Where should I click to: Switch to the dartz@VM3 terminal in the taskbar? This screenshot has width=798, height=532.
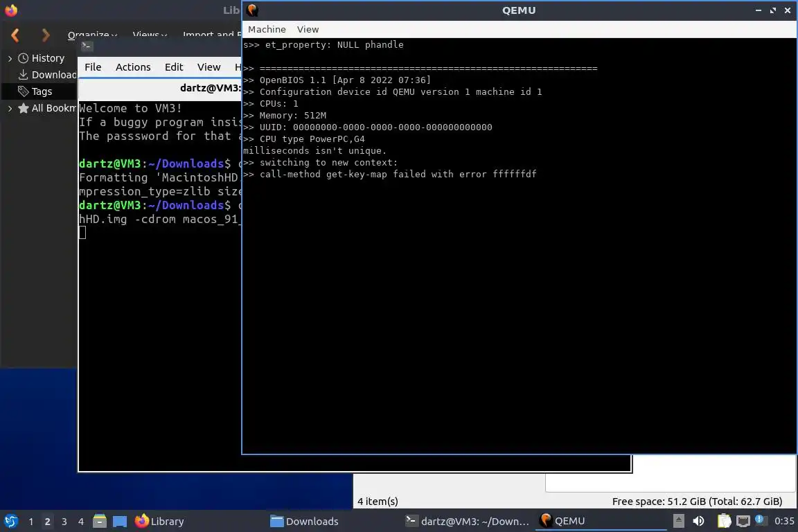coord(467,522)
